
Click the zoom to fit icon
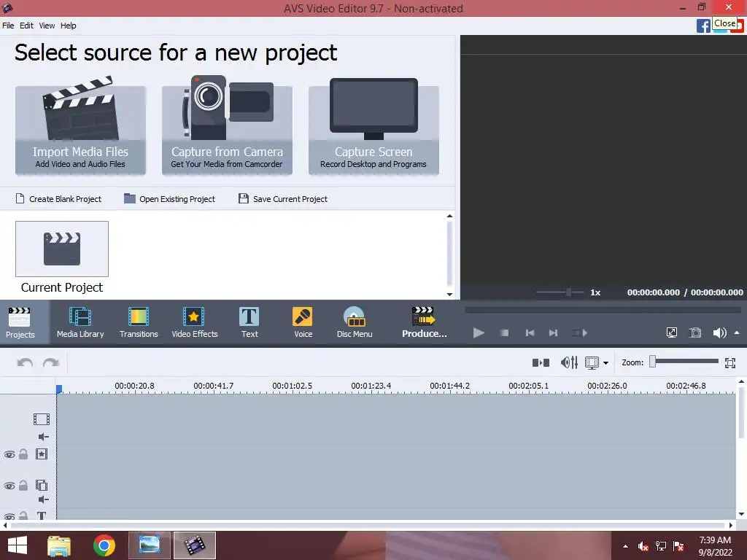[x=729, y=363]
